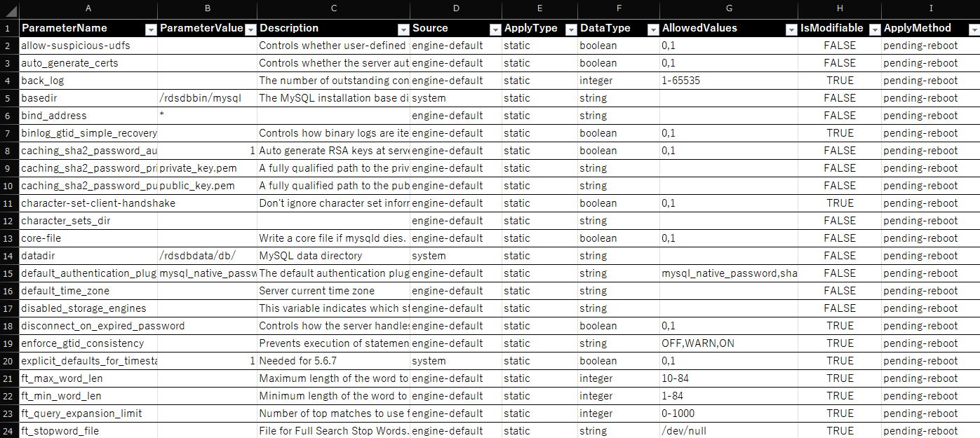Select 'engine-default' in ft_stopword_file row
The height and width of the screenshot is (438, 980).
click(x=456, y=431)
